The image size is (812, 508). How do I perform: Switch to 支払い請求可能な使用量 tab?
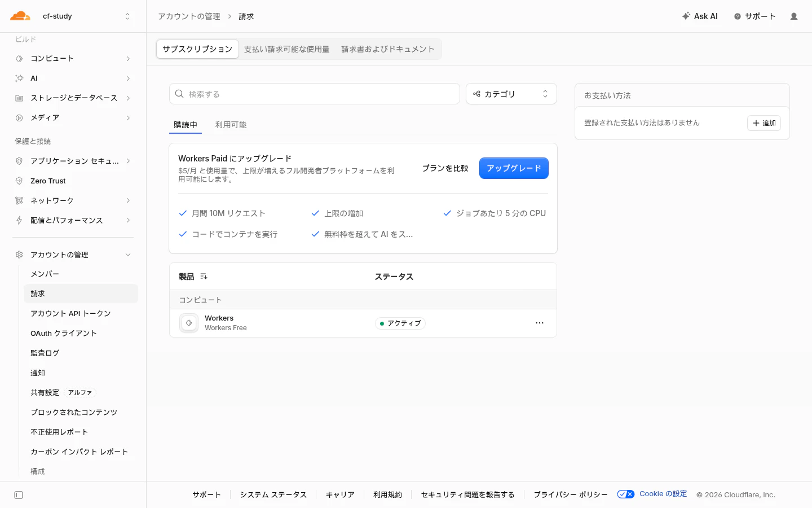[287, 49]
